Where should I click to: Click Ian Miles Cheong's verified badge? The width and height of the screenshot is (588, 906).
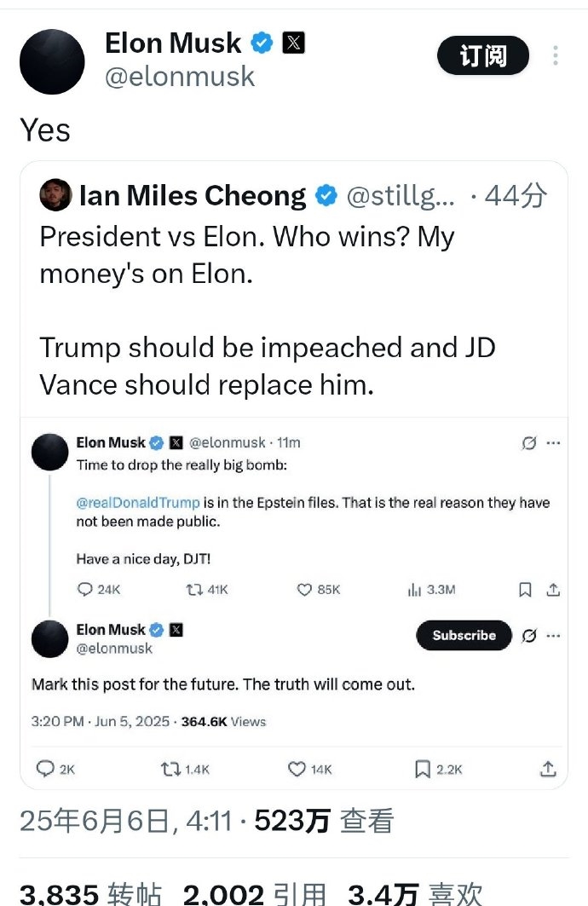pyautogui.click(x=326, y=196)
